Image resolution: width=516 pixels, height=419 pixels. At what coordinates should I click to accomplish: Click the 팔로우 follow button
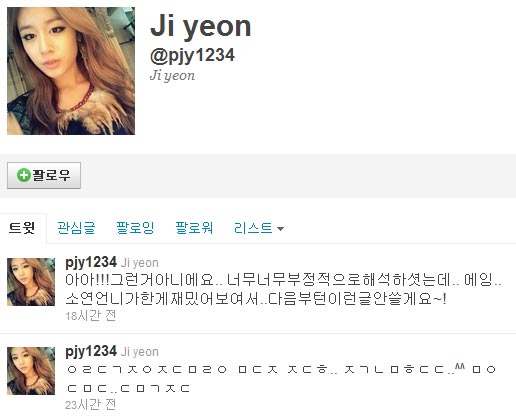(x=44, y=175)
